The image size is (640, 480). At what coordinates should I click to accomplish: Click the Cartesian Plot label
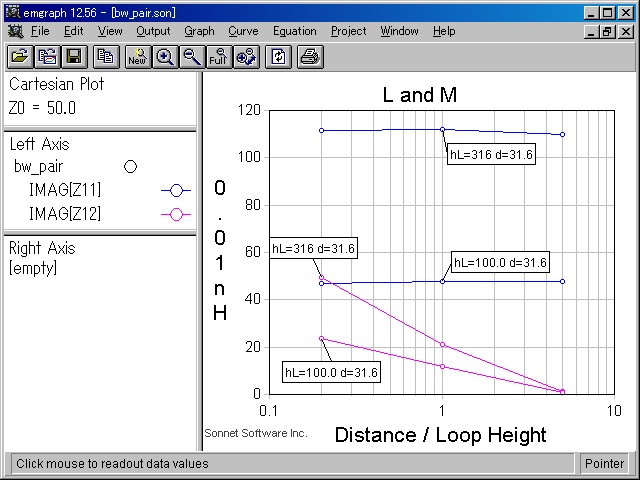click(x=57, y=84)
